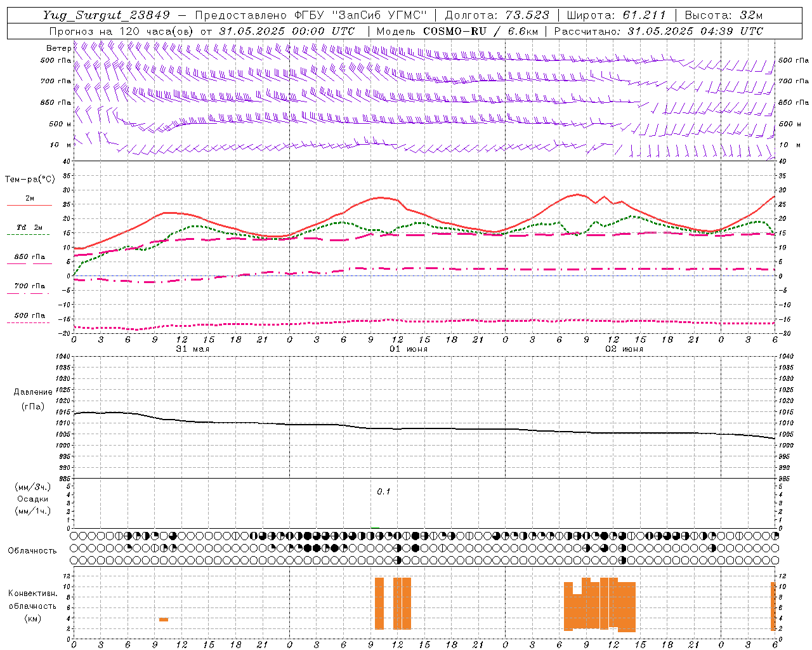Click the 01 июня date label
The image size is (812, 650).
pyautogui.click(x=409, y=349)
